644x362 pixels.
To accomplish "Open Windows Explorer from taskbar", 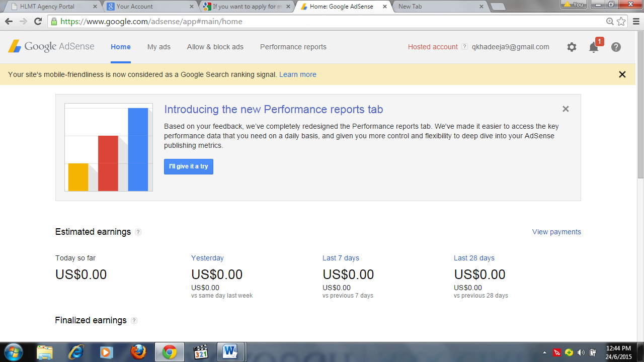I will pos(44,352).
